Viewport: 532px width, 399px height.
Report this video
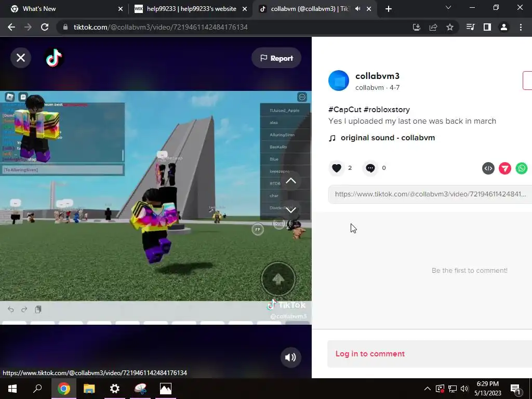(x=276, y=58)
